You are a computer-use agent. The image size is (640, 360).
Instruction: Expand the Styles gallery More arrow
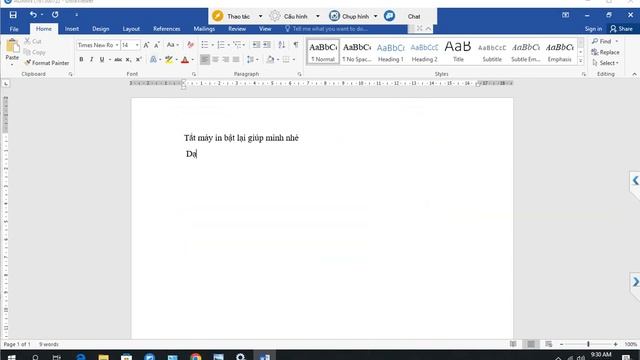coord(580,61)
